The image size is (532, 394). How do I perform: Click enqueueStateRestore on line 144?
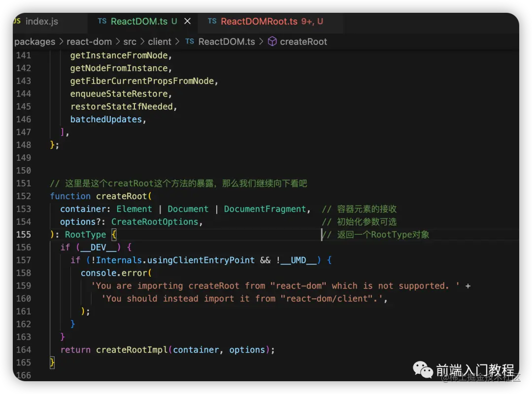pyautogui.click(x=119, y=94)
